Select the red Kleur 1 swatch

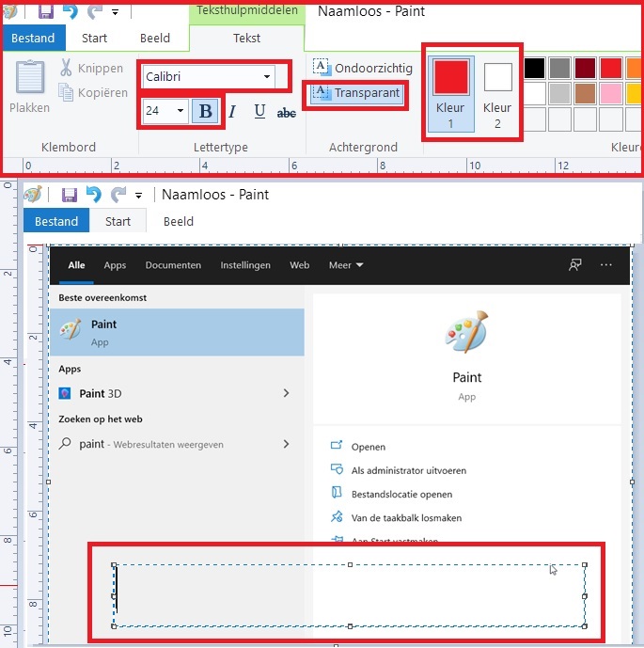coord(450,78)
